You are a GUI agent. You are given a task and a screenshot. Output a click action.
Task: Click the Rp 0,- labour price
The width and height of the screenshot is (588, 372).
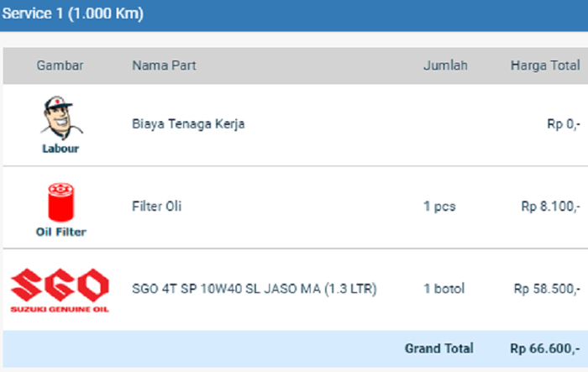click(563, 124)
